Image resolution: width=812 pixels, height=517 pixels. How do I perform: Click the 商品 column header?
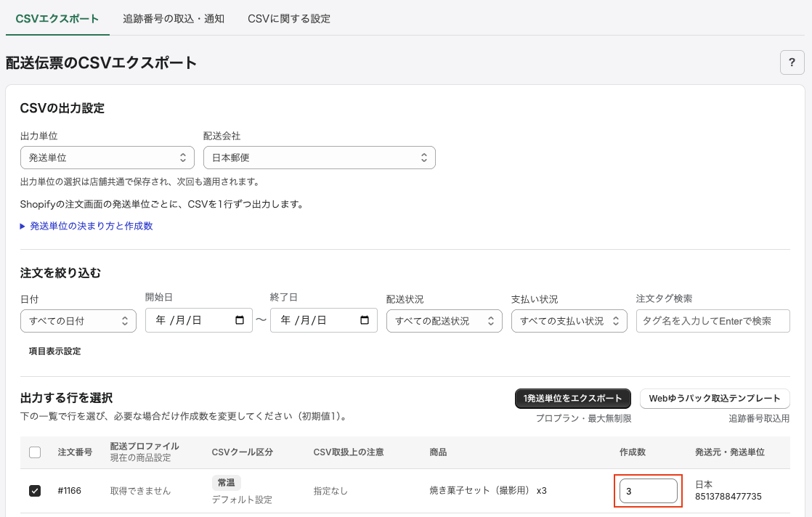click(x=438, y=452)
